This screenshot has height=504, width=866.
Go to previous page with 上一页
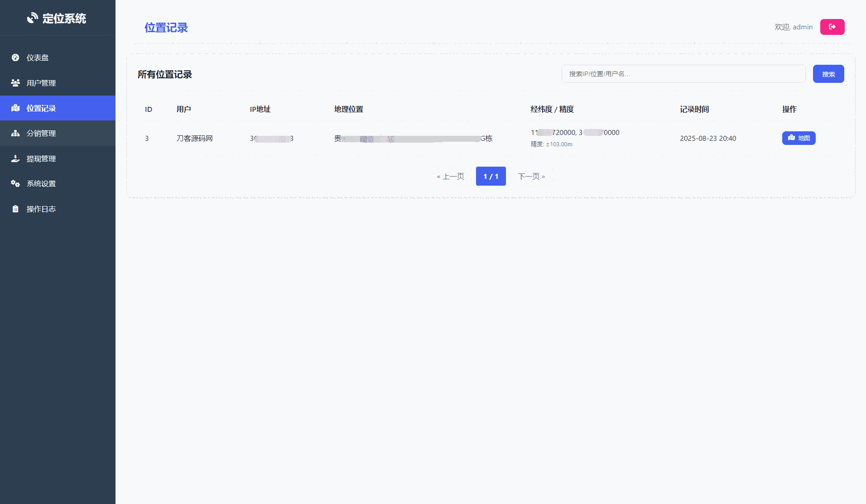pos(450,176)
